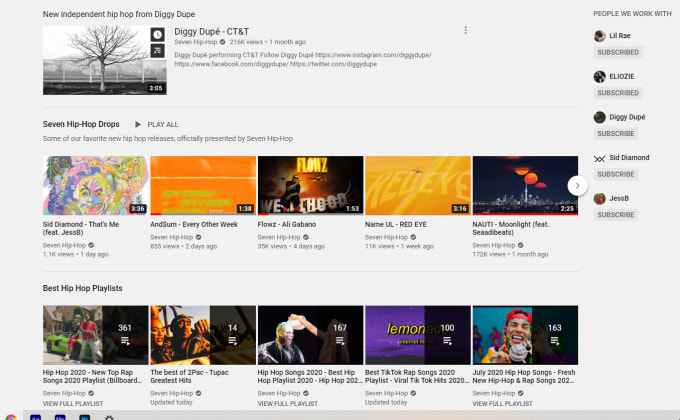Click VIEW FULL PLAYLIST under Hip Hop 2020
This screenshot has width=680, height=420.
[73, 404]
